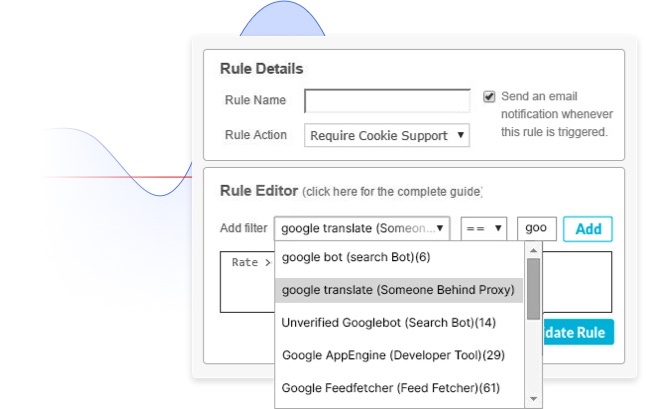665x409 pixels.
Task: Open the == operator dropdown
Action: coord(484,229)
